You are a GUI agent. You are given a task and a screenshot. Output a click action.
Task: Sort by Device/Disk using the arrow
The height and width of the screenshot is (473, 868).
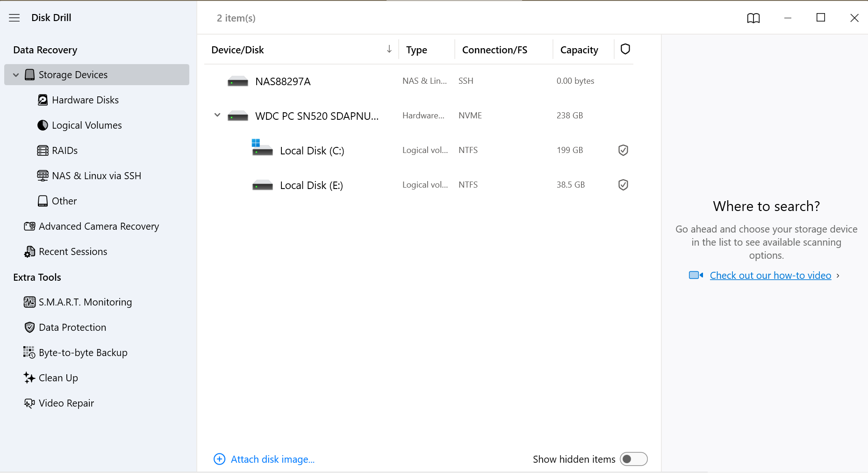(389, 49)
